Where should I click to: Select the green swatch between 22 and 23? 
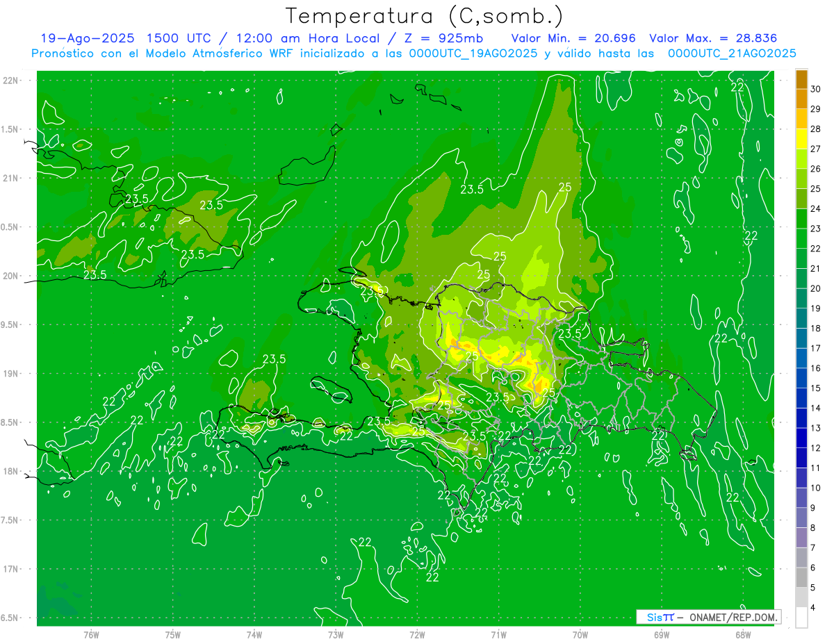click(801, 239)
